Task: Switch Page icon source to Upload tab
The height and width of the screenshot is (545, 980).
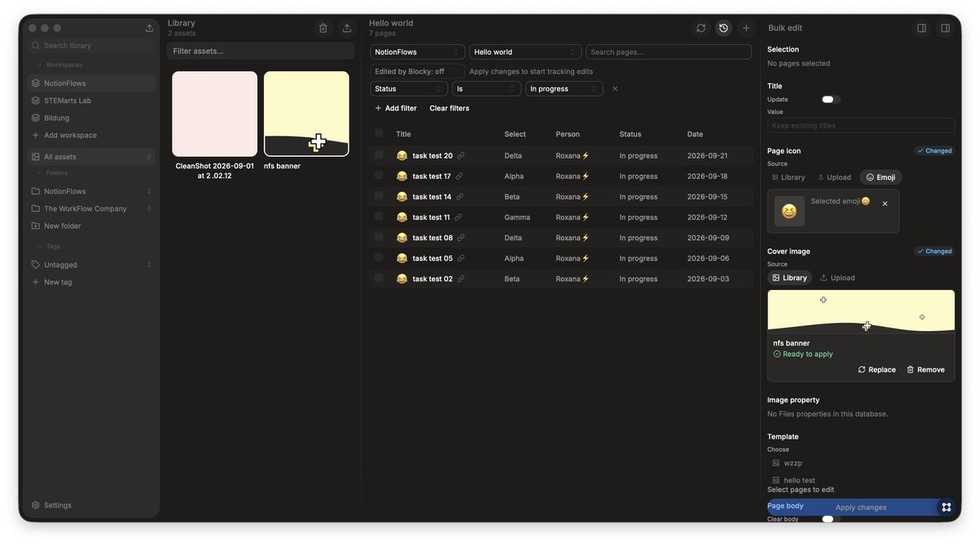Action: tap(835, 177)
